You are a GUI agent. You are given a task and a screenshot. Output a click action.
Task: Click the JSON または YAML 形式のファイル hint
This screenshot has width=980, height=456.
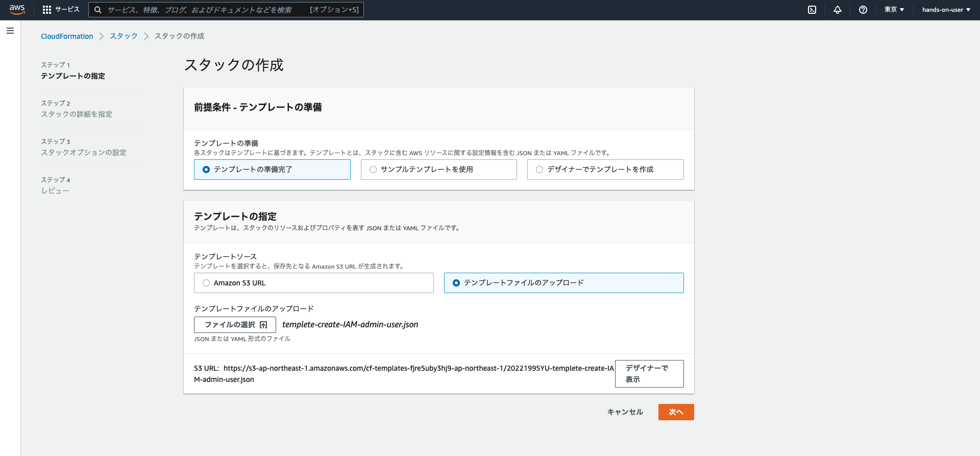tap(242, 339)
